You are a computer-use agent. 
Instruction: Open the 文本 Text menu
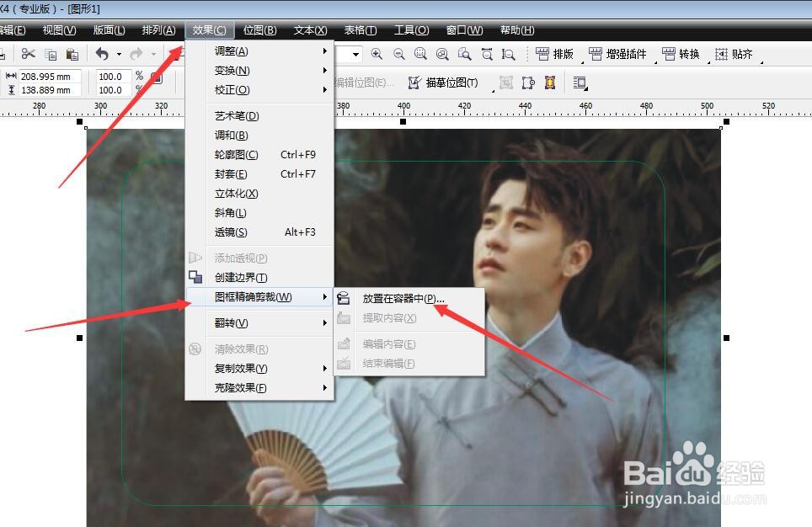[x=310, y=30]
